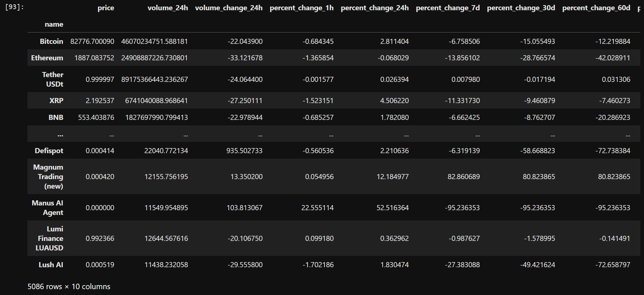This screenshot has height=295, width=644.
Task: Click the Tether USDt row label
Action: pos(53,79)
